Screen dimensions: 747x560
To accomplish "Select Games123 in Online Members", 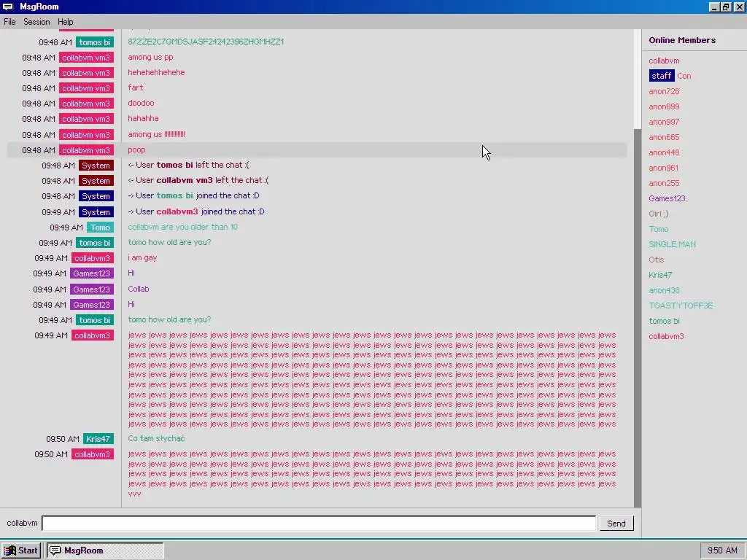I will (x=667, y=198).
